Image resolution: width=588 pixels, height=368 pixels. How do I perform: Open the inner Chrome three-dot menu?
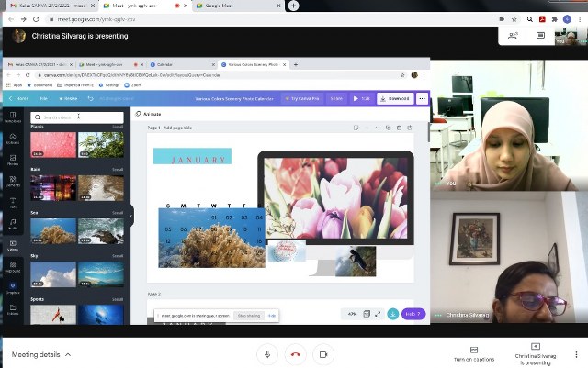(424, 75)
